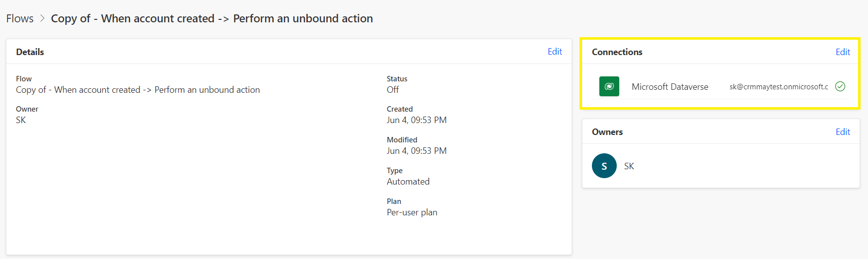Edit the Connections section
Image resolution: width=868 pixels, height=259 pixels.
843,52
